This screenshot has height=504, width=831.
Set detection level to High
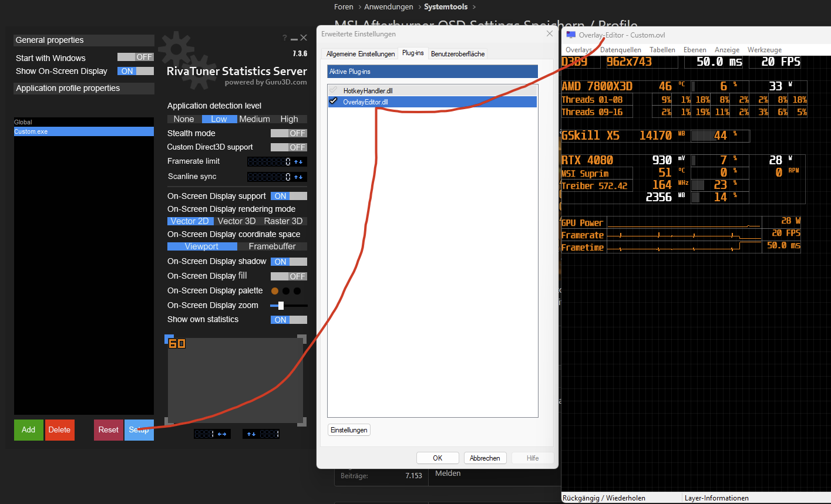pos(290,119)
